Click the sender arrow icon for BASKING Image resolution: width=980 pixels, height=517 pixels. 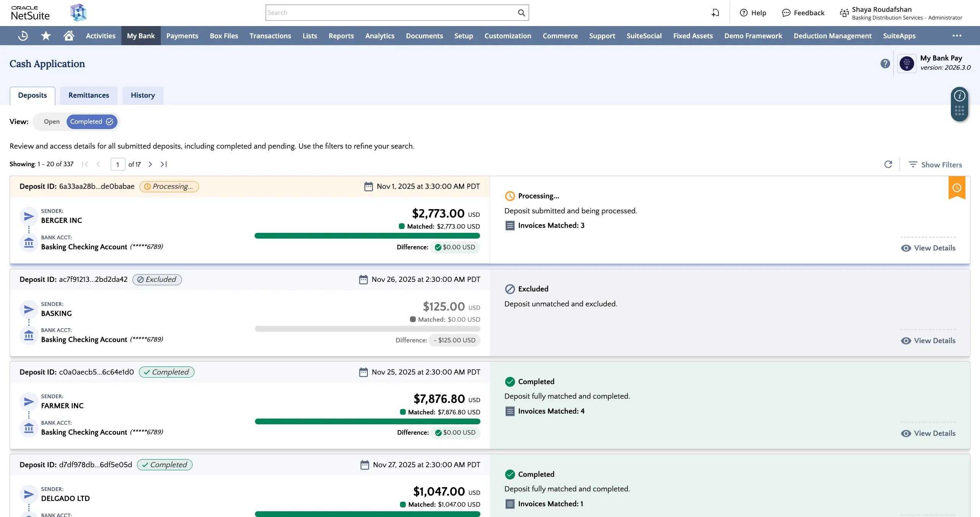(x=29, y=309)
